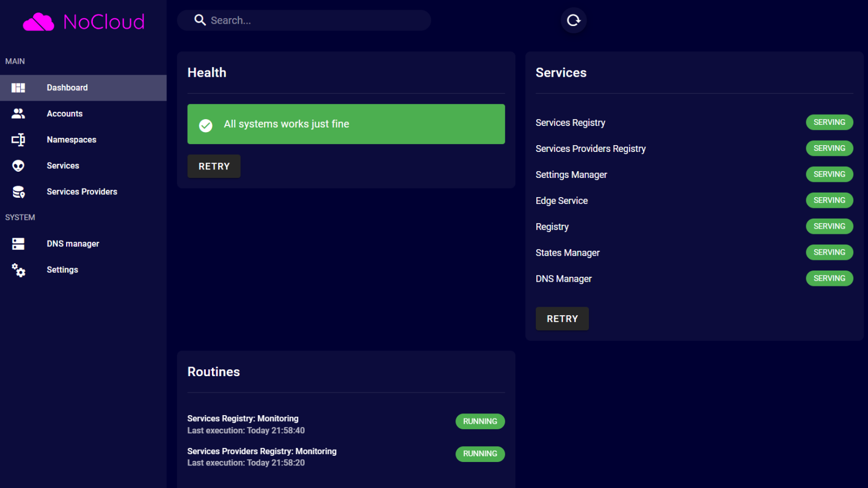Click the refresh icon at the top

coord(574,20)
